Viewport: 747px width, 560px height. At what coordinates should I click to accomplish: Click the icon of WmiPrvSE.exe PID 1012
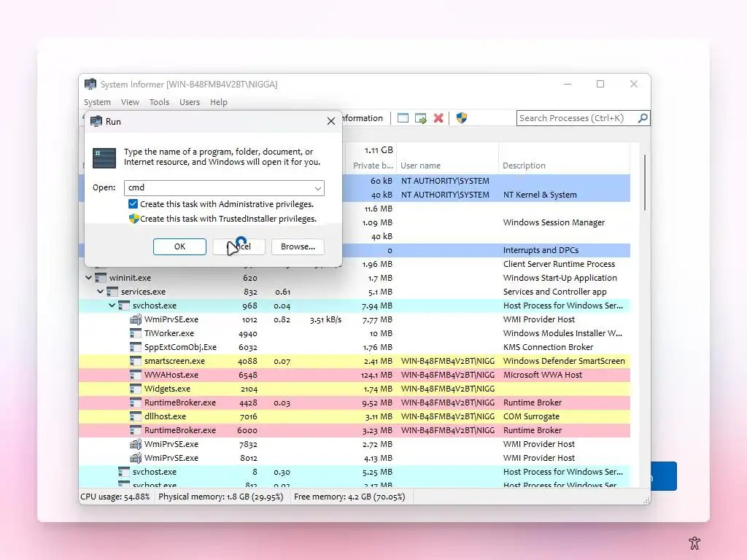[136, 319]
